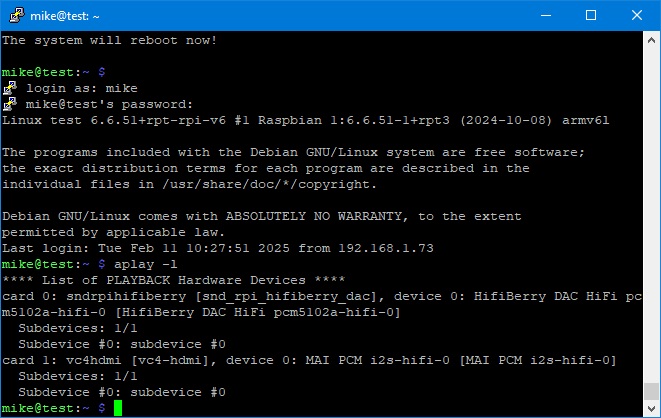Click the "List of PLAYBACK Hardware Devices" header
This screenshot has width=661, height=418.
174,280
